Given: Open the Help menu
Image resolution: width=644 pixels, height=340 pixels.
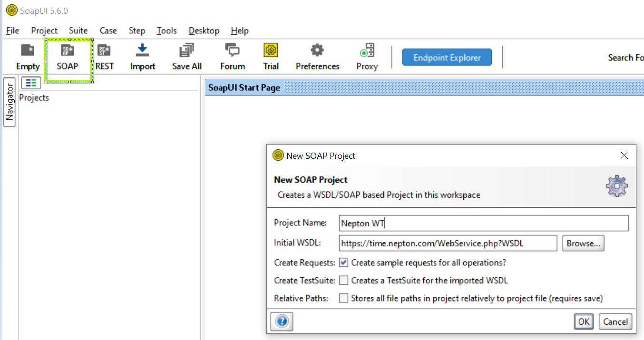Looking at the screenshot, I should (x=240, y=30).
